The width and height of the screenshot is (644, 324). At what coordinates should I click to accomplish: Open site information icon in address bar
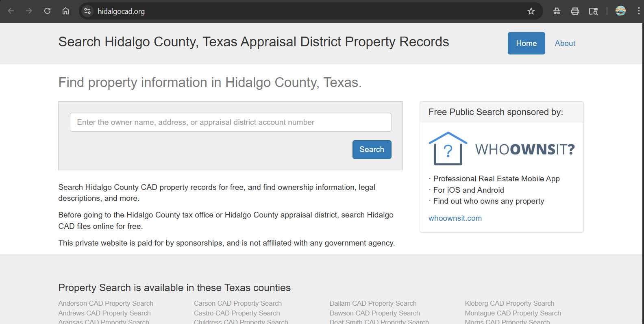[87, 11]
